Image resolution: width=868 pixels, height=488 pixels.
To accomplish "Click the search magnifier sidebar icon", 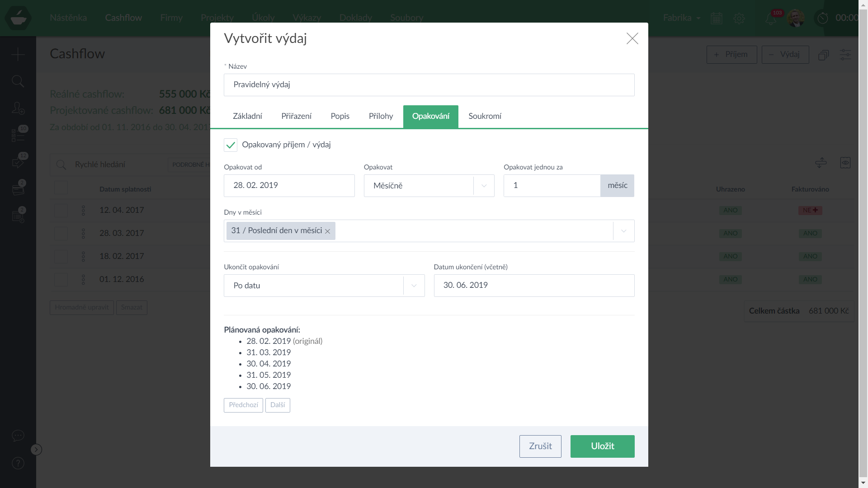I will coord(18,81).
